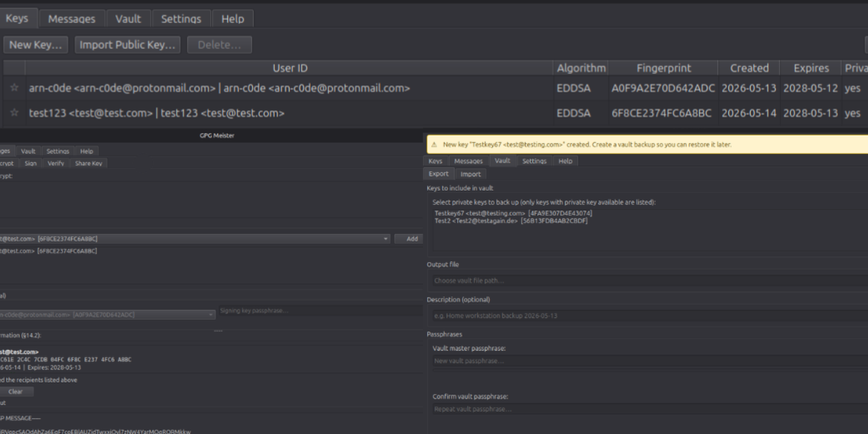Click the Choose vault file path field
Image resolution: width=868 pixels, height=434 pixels.
pos(650,281)
